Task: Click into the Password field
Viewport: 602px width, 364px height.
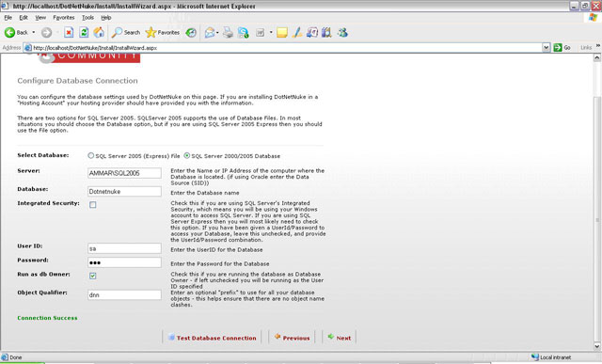Action: [124, 262]
